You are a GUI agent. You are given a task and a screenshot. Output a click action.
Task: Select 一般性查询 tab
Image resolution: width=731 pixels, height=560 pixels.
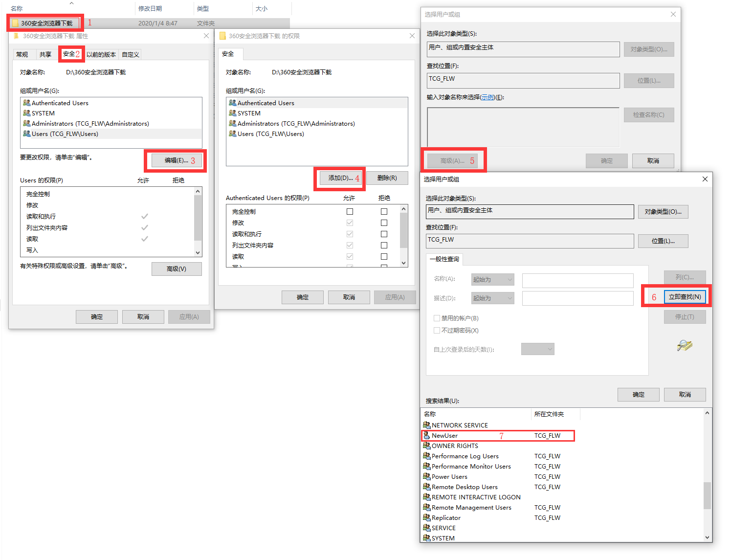pyautogui.click(x=444, y=259)
